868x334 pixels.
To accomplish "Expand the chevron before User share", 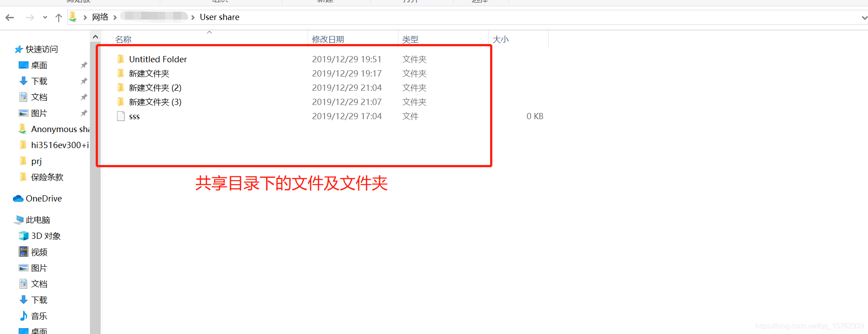I will pyautogui.click(x=193, y=17).
